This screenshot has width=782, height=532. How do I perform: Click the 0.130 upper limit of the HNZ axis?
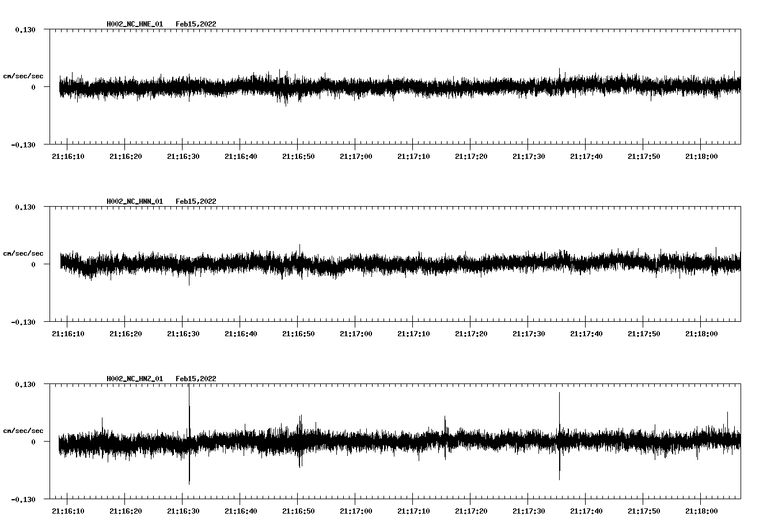25,384
